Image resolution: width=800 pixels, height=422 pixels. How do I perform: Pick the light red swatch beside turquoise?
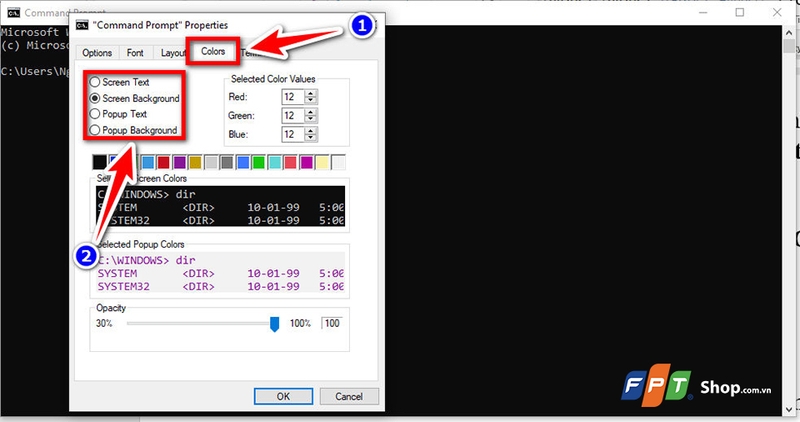(x=290, y=163)
